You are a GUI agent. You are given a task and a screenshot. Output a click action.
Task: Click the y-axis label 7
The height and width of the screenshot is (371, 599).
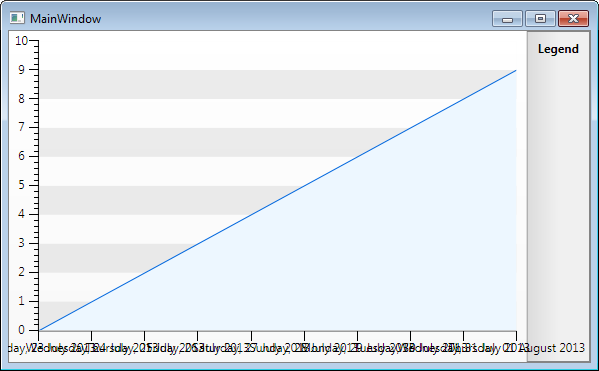[21, 127]
